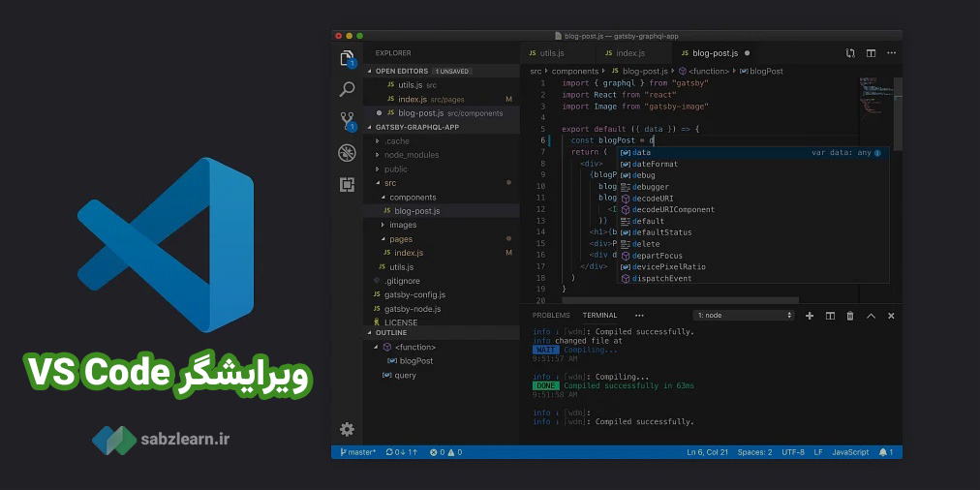This screenshot has height=490, width=980.
Task: Click the notifications bell in status bar
Action: point(886,452)
